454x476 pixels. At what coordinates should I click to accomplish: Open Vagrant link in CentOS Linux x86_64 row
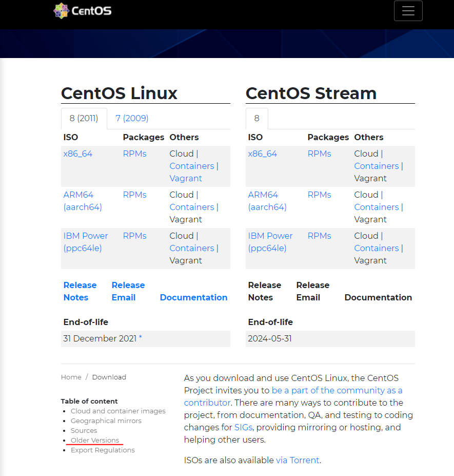186,178
